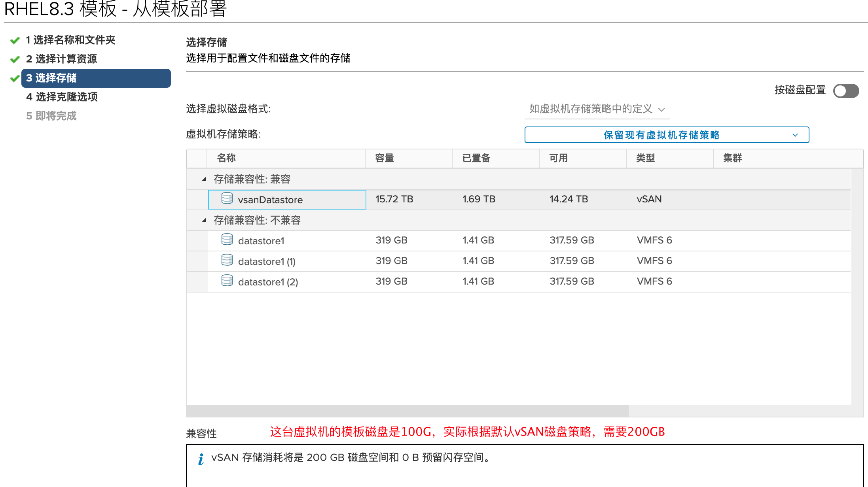
Task: Collapse the 存储兼容性: 不兼容 group
Action: point(204,220)
